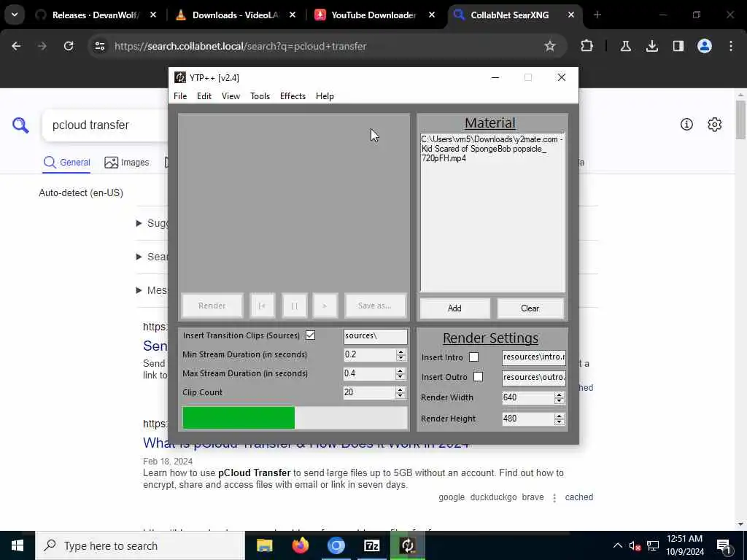Click the outro resource path field

533,377
